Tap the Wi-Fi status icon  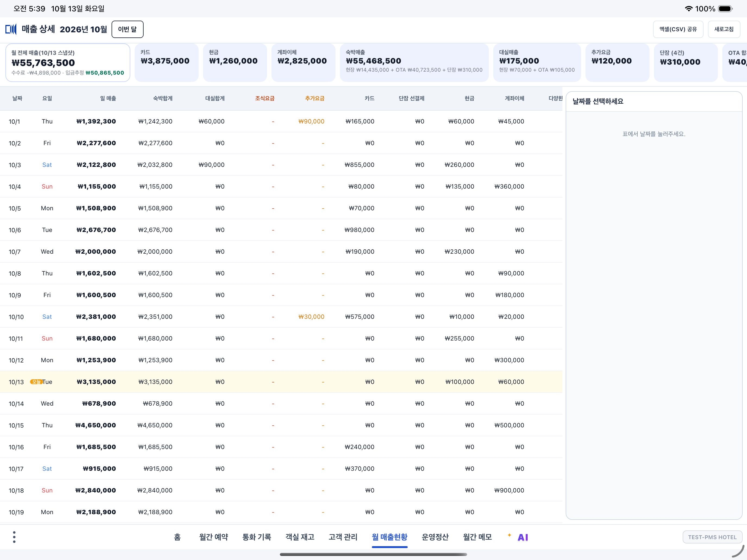(689, 9)
